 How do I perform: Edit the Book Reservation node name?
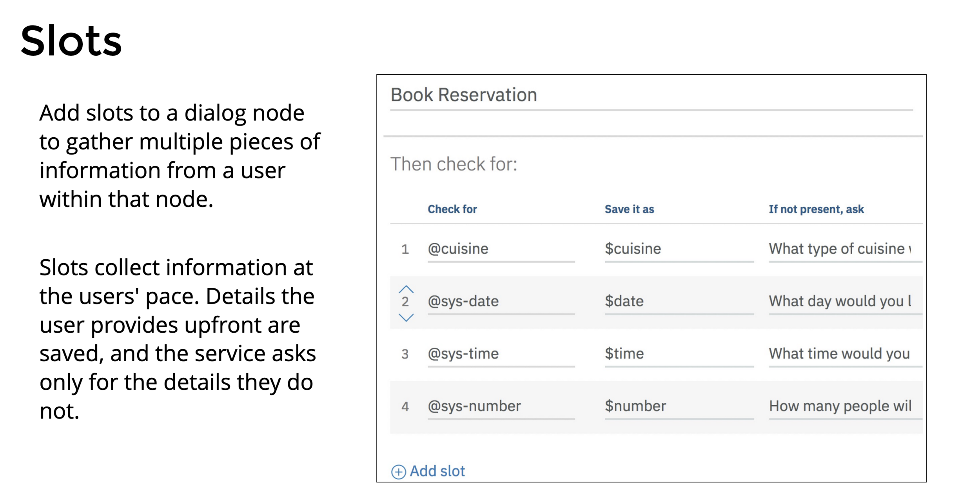463,95
